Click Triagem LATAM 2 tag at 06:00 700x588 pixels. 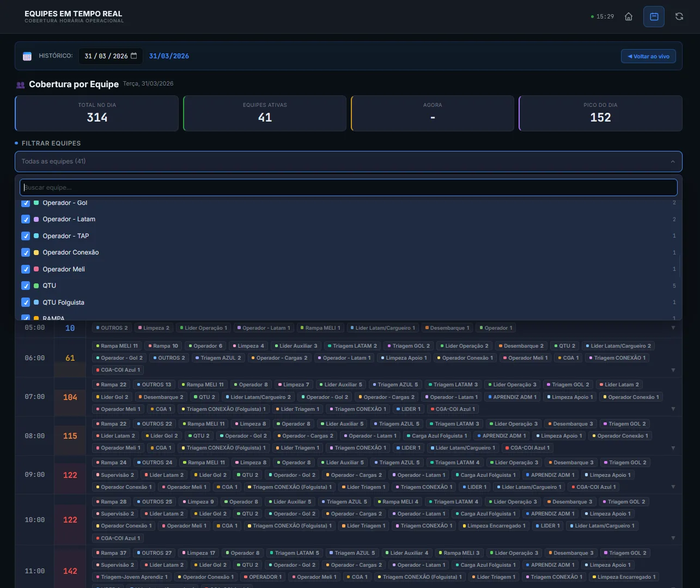(x=352, y=346)
